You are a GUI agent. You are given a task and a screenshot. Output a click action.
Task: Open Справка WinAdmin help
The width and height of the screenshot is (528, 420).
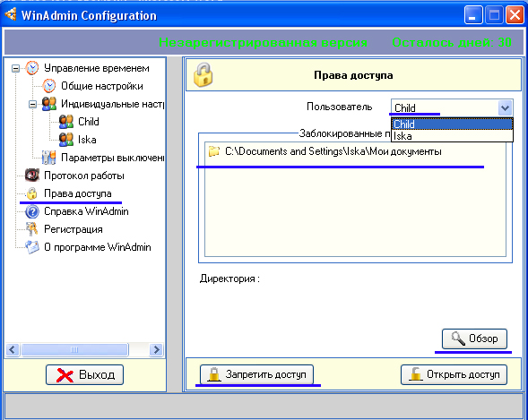coord(86,211)
